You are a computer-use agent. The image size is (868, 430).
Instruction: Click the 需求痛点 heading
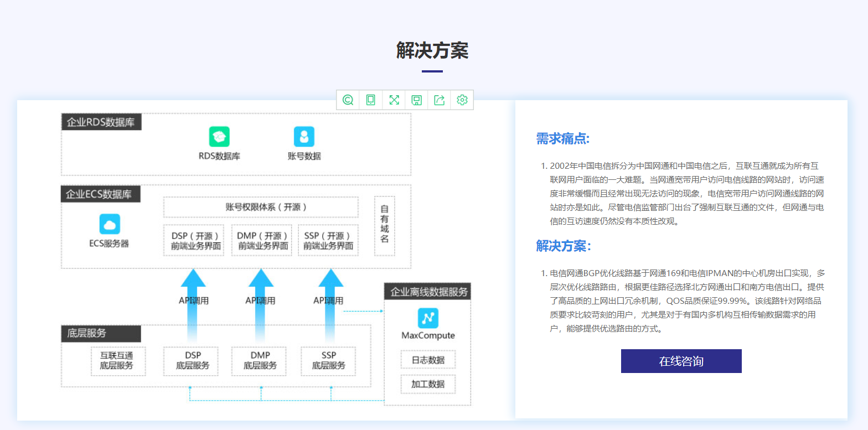point(562,139)
